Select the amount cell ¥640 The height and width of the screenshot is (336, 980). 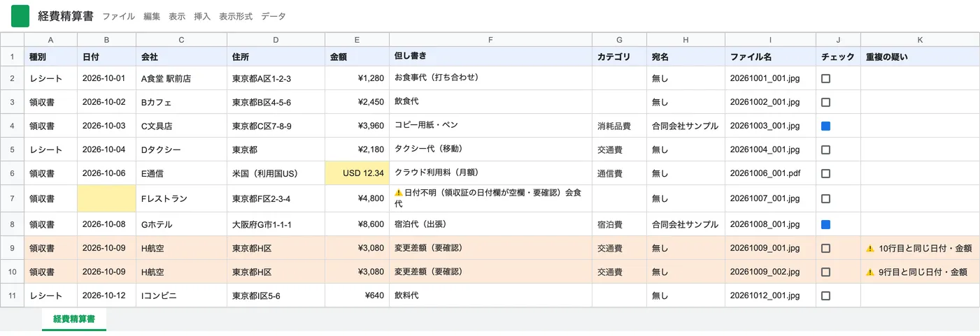357,295
